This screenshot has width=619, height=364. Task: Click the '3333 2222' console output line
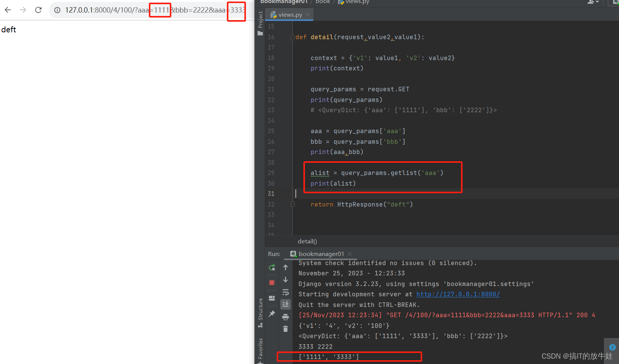[x=316, y=347]
